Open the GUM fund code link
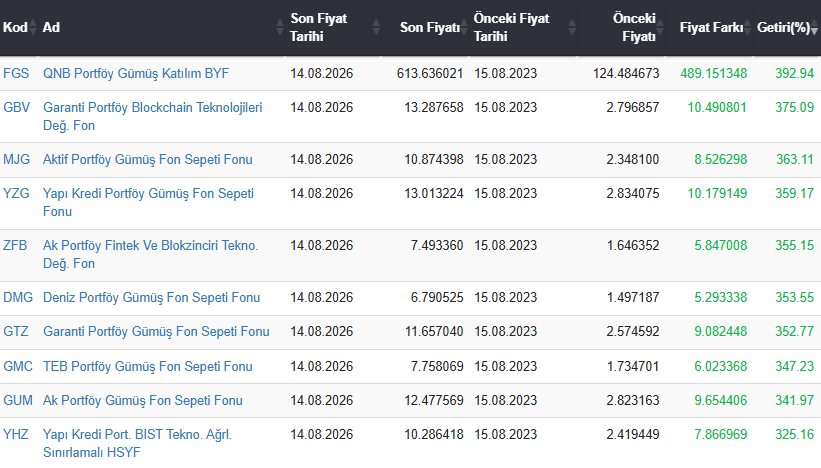 pyautogui.click(x=18, y=400)
